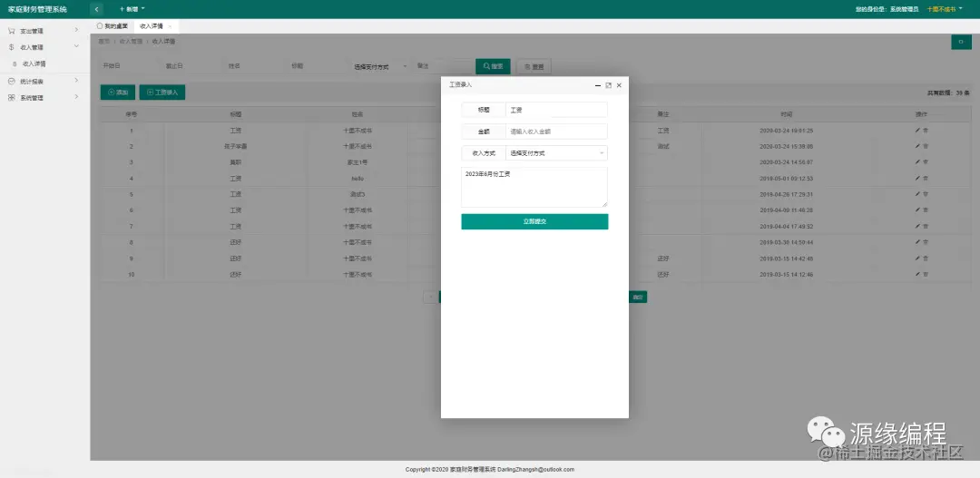Click the 开始日 date field
Image resolution: width=980 pixels, height=478 pixels.
tap(128, 66)
